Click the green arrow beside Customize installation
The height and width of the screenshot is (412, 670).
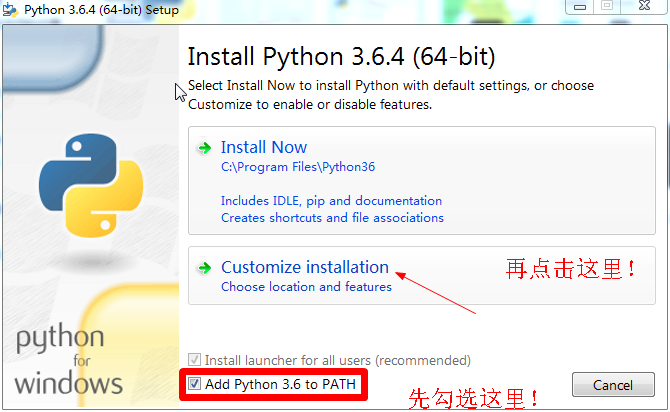pos(204,268)
